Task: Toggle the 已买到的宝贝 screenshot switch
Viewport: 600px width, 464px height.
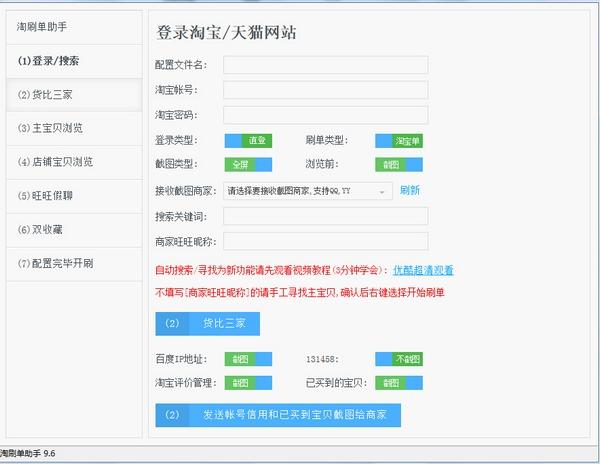Action: 399,383
